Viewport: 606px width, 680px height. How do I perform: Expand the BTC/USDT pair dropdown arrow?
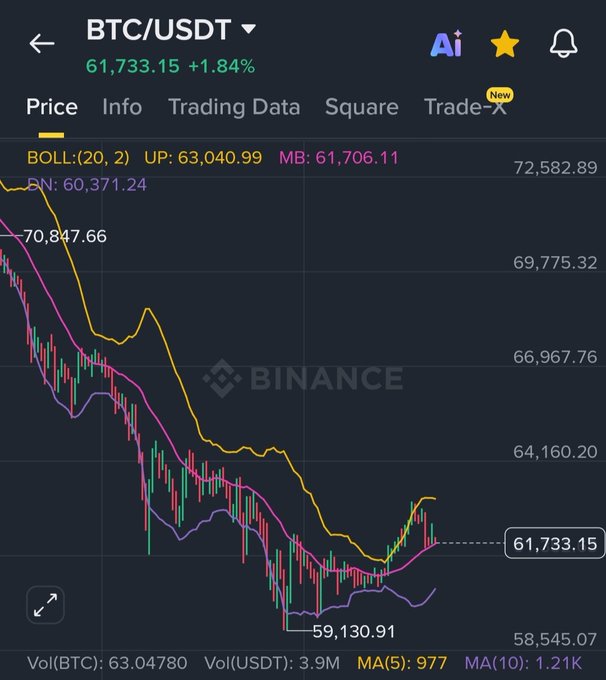point(249,29)
